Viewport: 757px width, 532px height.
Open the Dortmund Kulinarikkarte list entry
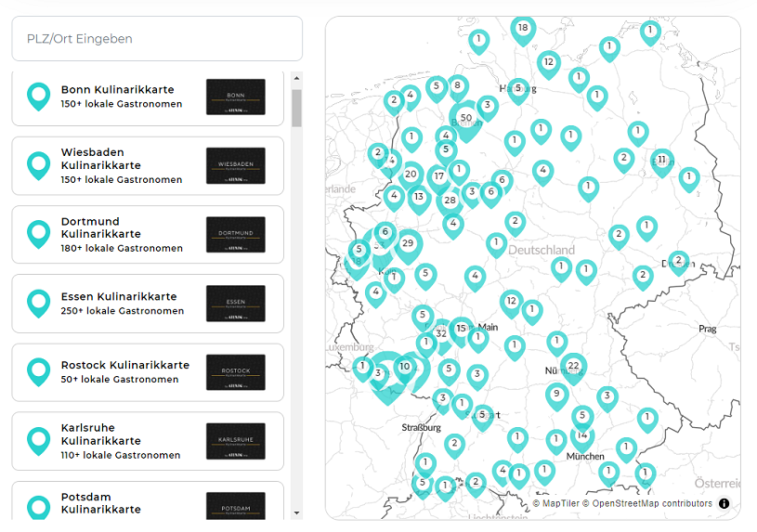(x=147, y=235)
